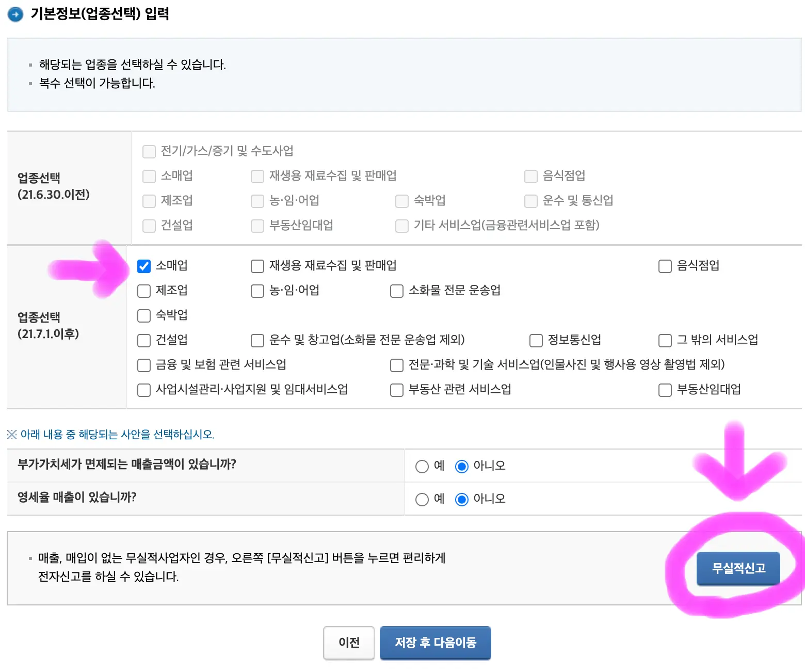This screenshot has height=672, width=805.
Task: Check the 부동산임대업 box at bottom right
Action: 665,390
